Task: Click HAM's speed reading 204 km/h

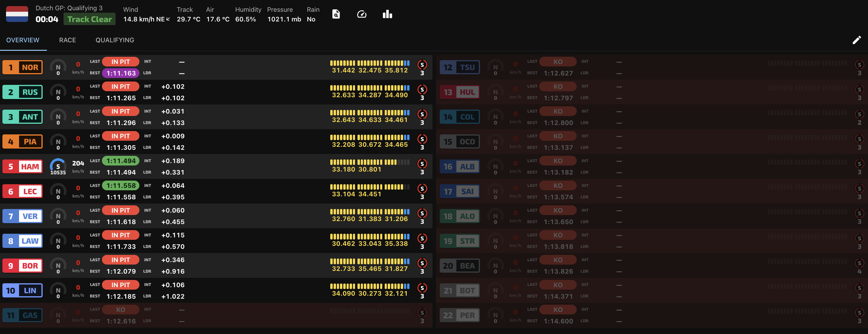Action: [x=78, y=166]
